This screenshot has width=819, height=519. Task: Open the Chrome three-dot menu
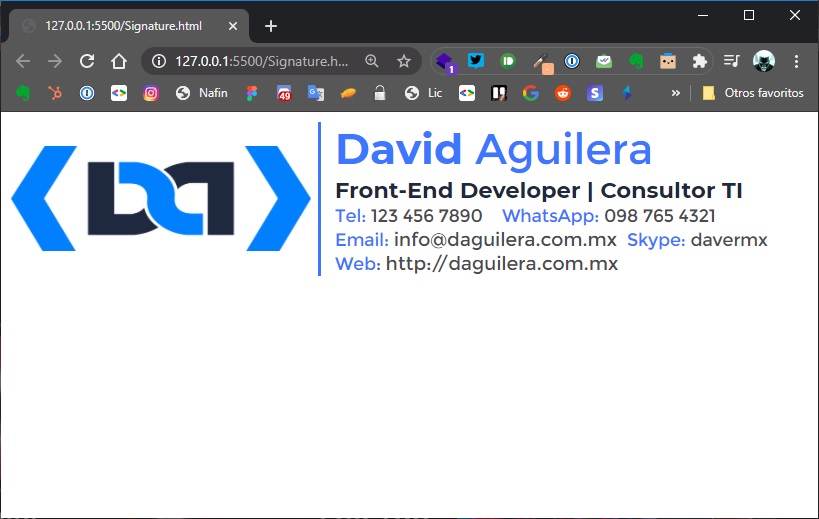click(796, 62)
